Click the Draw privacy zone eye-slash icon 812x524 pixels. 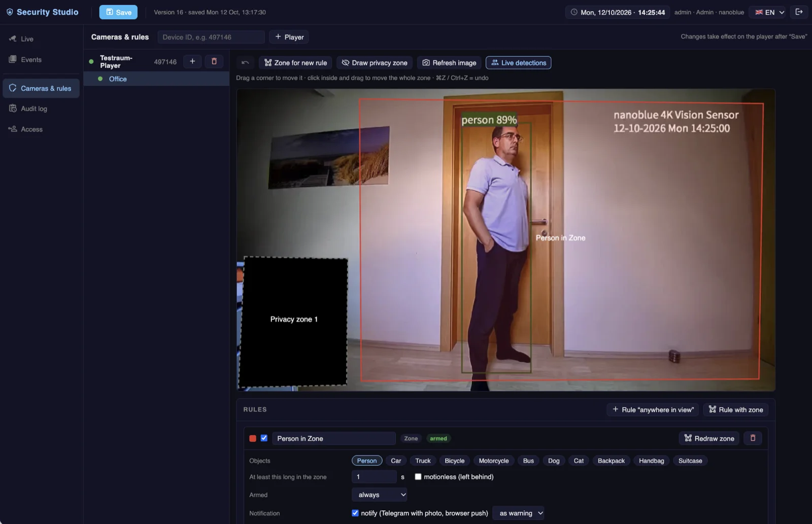pos(346,63)
